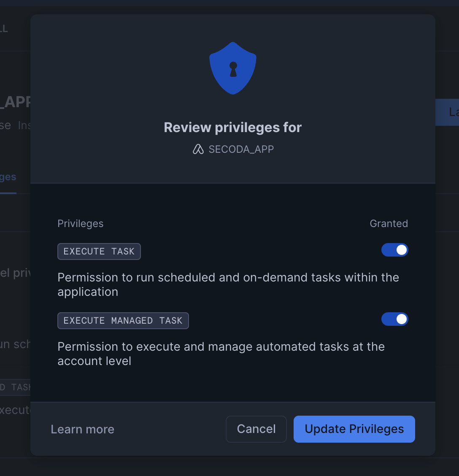459x476 pixels.
Task: Click the cut-off LL text in header
Action: pos(4,29)
